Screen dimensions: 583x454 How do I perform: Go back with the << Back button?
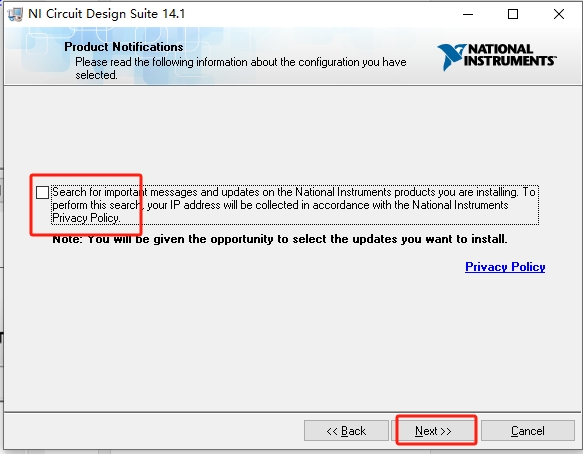[346, 431]
